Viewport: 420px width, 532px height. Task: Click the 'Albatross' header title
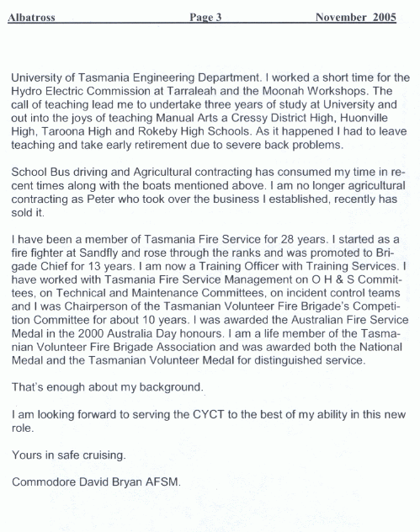click(x=31, y=18)
